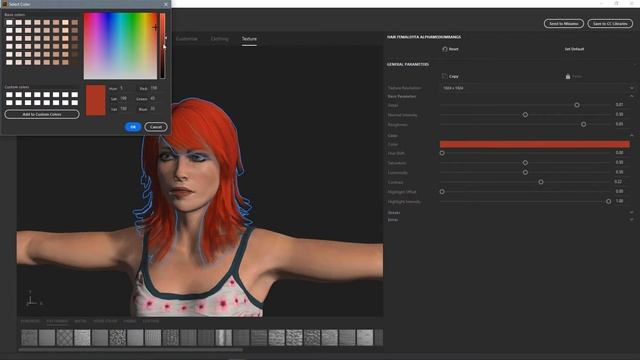The height and width of the screenshot is (360, 640).
Task: Collapse the Base Parameters group
Action: point(632,96)
